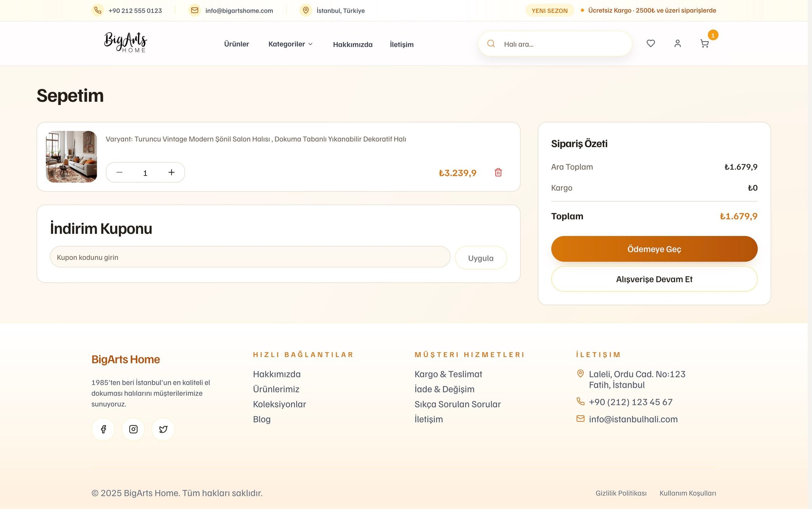The width and height of the screenshot is (812, 509).
Task: Open Gizlilik Politikası footer link
Action: click(620, 493)
